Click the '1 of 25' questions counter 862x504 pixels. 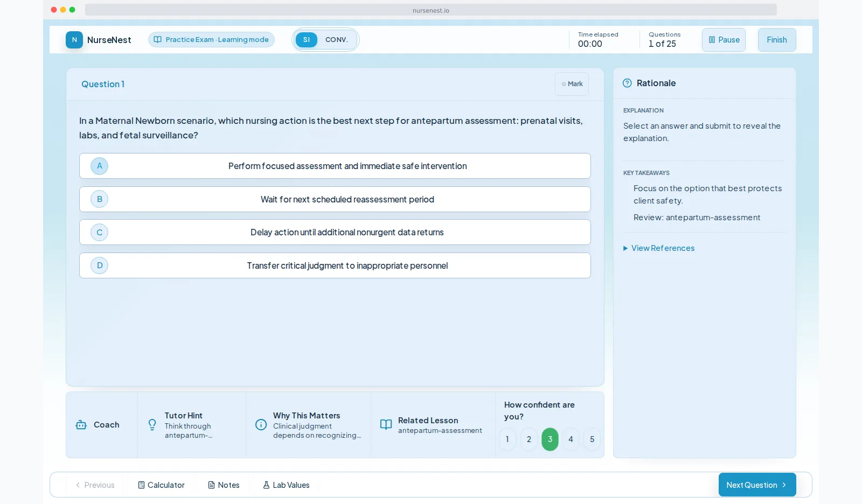tap(662, 44)
